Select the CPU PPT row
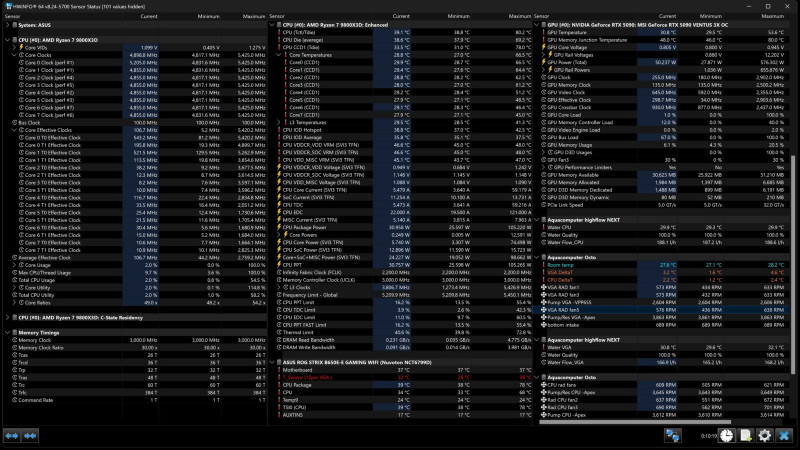 401,265
